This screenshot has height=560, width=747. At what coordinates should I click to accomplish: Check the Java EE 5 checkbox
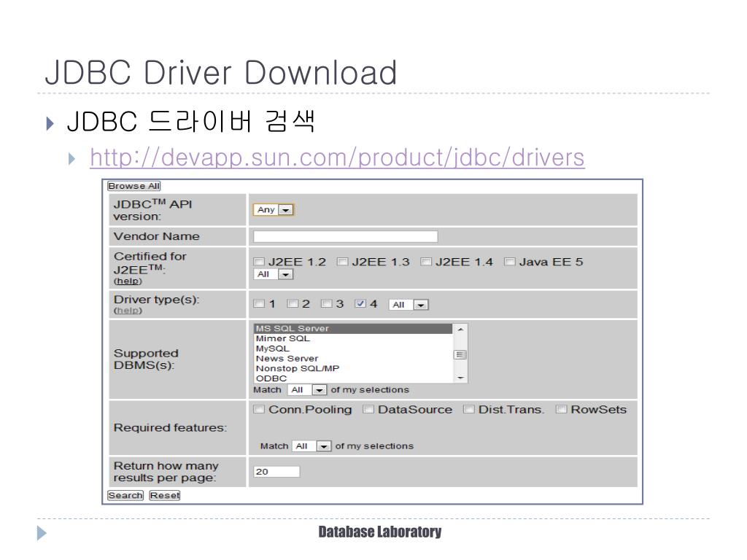[x=509, y=262]
